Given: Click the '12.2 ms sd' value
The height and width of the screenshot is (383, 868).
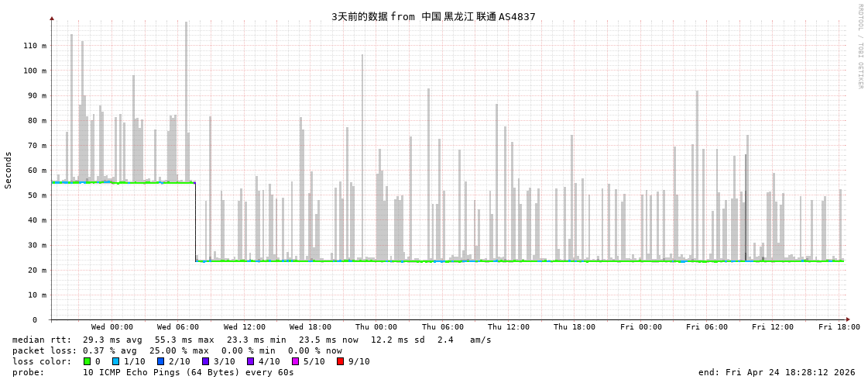Looking at the screenshot, I should point(398,340).
